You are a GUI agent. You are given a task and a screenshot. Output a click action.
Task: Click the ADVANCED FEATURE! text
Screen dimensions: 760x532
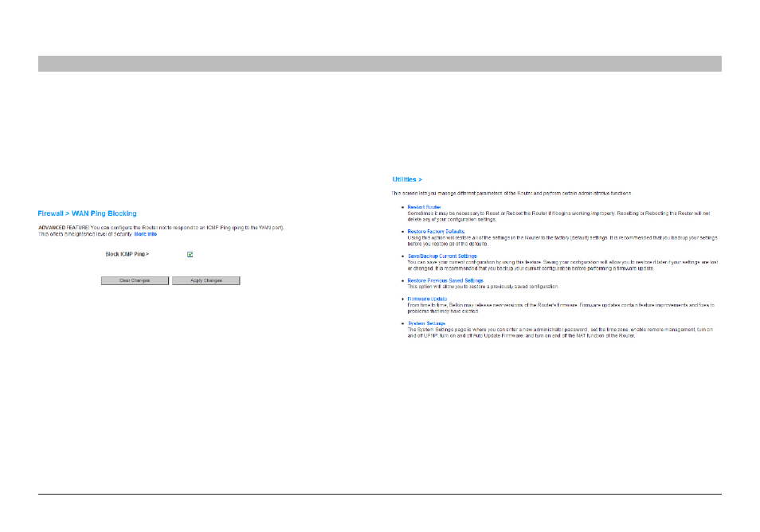[x=64, y=228]
